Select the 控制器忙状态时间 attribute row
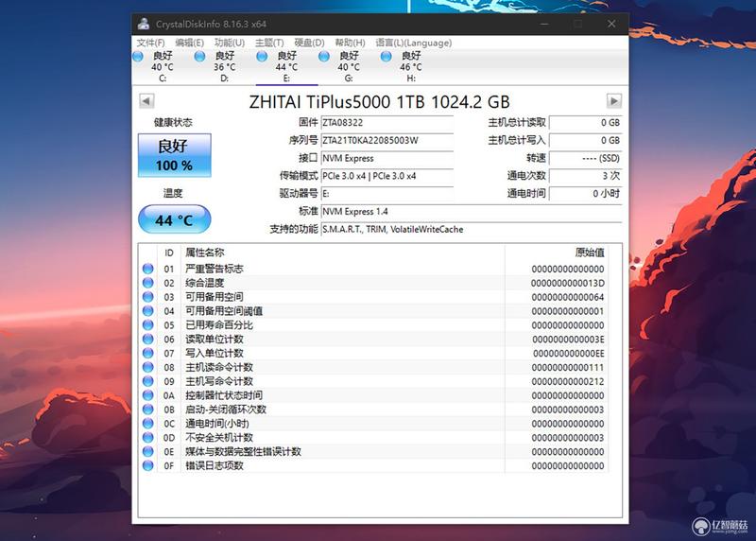 click(373, 395)
